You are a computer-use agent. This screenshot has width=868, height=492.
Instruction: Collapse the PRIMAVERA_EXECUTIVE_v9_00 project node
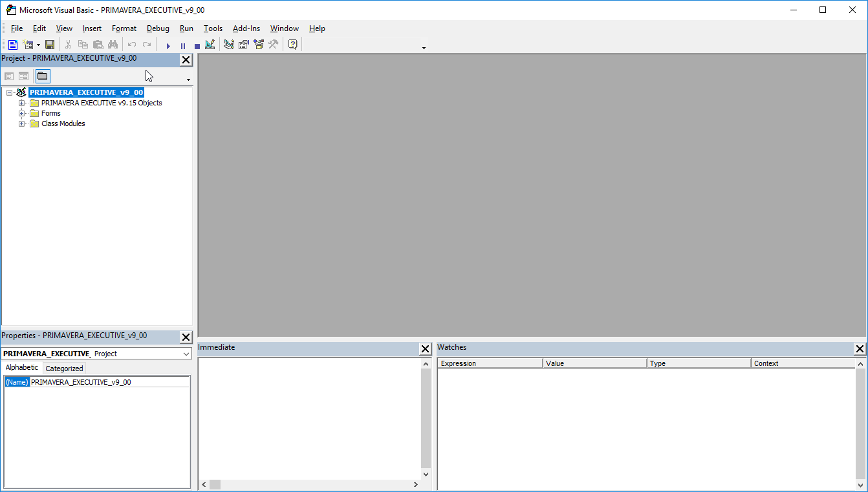point(10,92)
